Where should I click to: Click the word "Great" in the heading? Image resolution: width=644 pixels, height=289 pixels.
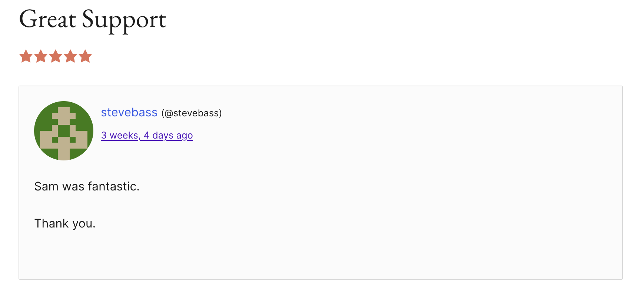click(x=48, y=19)
